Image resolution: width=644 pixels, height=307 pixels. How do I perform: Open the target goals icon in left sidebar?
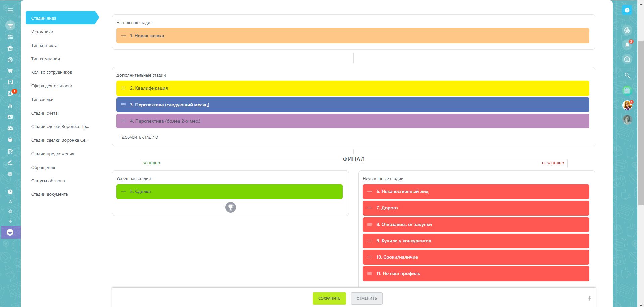point(10,60)
